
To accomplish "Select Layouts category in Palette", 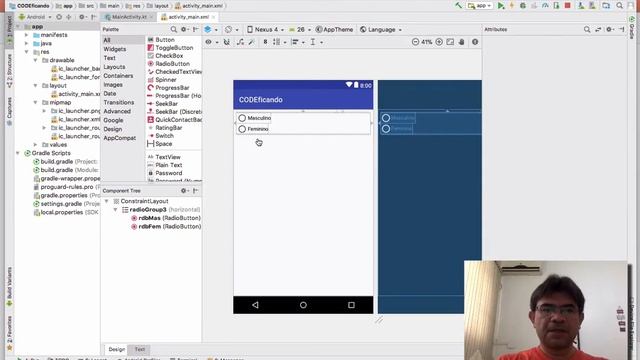I will pos(114,67).
